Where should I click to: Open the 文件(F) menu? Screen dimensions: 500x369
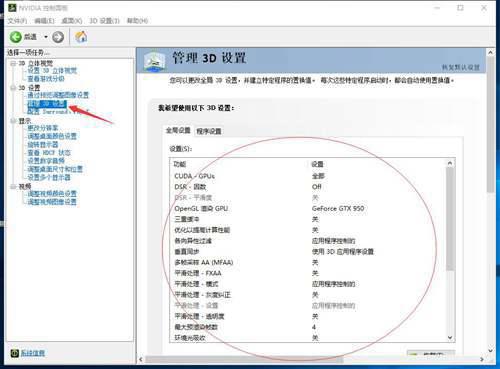click(x=17, y=21)
